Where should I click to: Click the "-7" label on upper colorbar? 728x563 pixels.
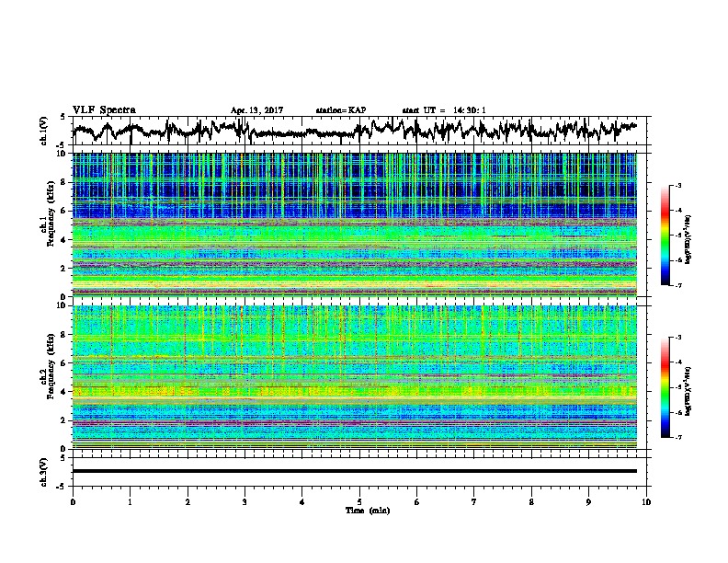click(678, 285)
